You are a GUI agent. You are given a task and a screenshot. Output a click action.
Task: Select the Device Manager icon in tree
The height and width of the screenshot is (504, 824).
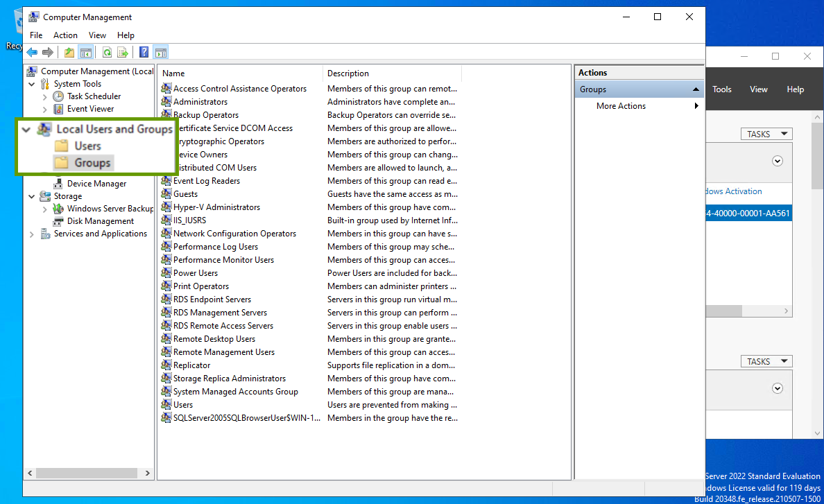tap(58, 184)
